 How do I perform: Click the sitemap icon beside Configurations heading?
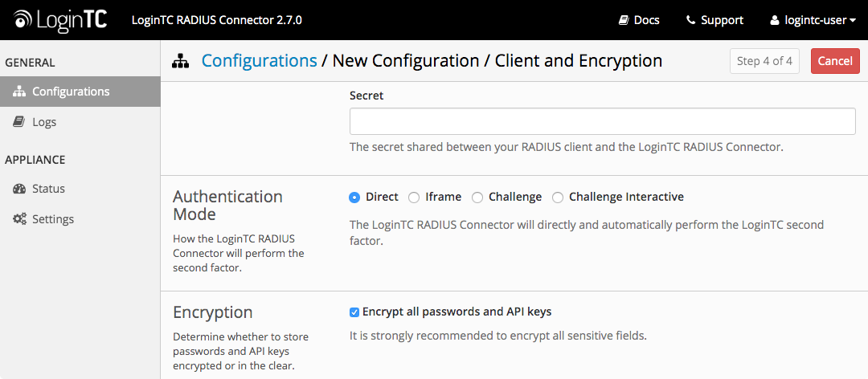pyautogui.click(x=181, y=61)
